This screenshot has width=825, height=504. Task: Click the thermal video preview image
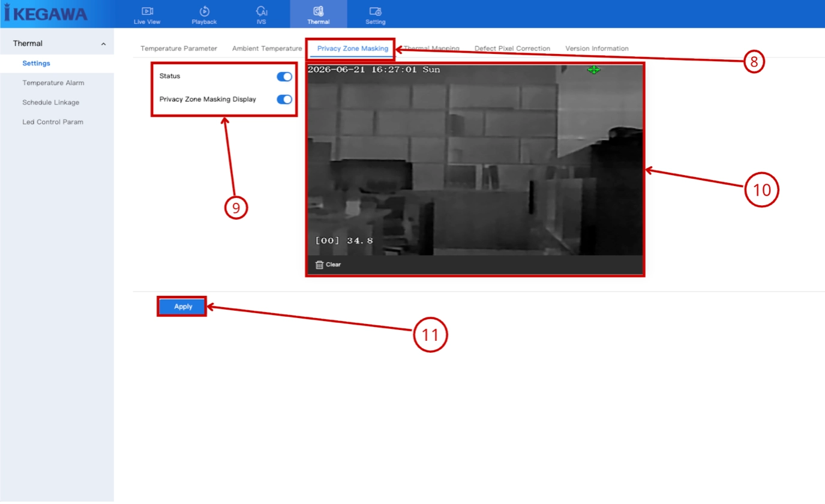[x=475, y=160]
